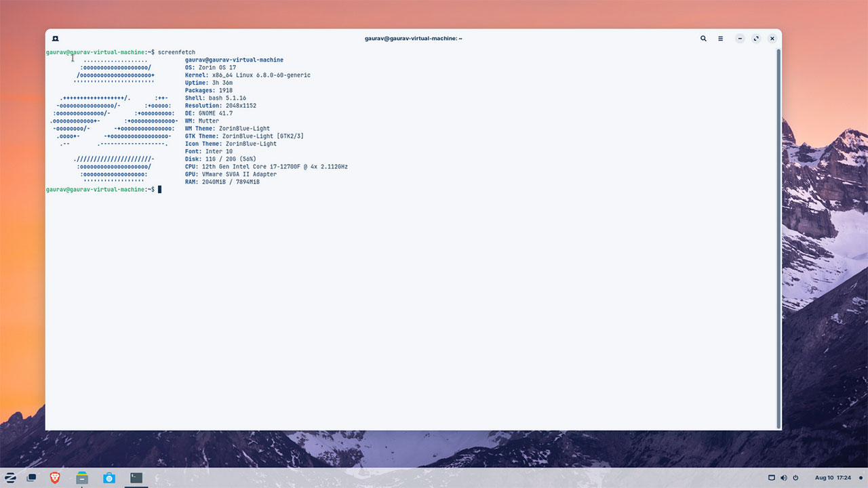Open the workspace activities overview icon
This screenshot has width=868, height=488.
click(31, 478)
